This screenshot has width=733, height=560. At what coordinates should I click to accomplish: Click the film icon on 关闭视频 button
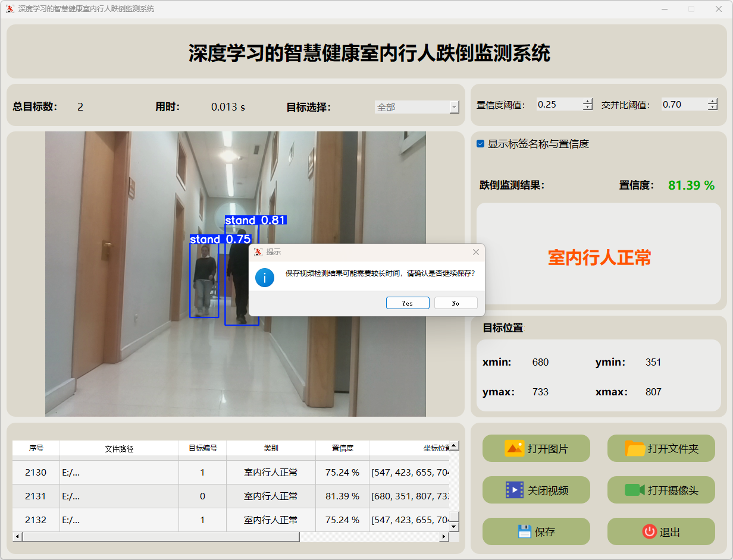(514, 490)
